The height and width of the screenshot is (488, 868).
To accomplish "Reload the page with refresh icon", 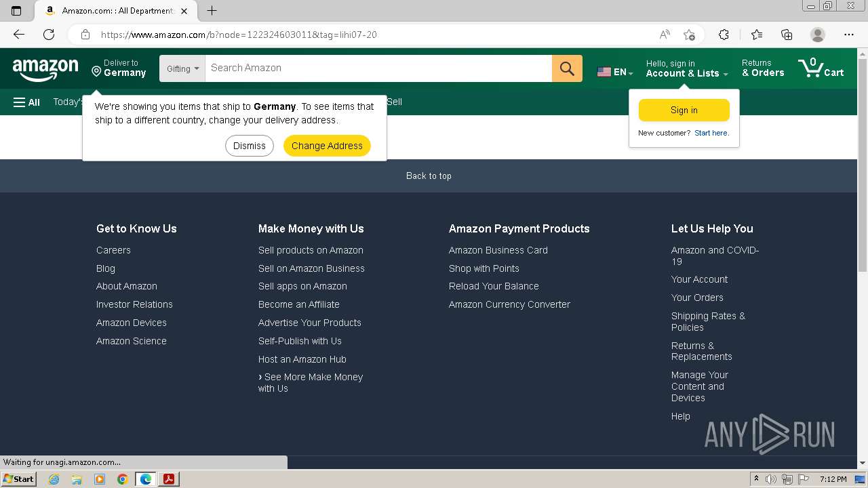I will [49, 35].
